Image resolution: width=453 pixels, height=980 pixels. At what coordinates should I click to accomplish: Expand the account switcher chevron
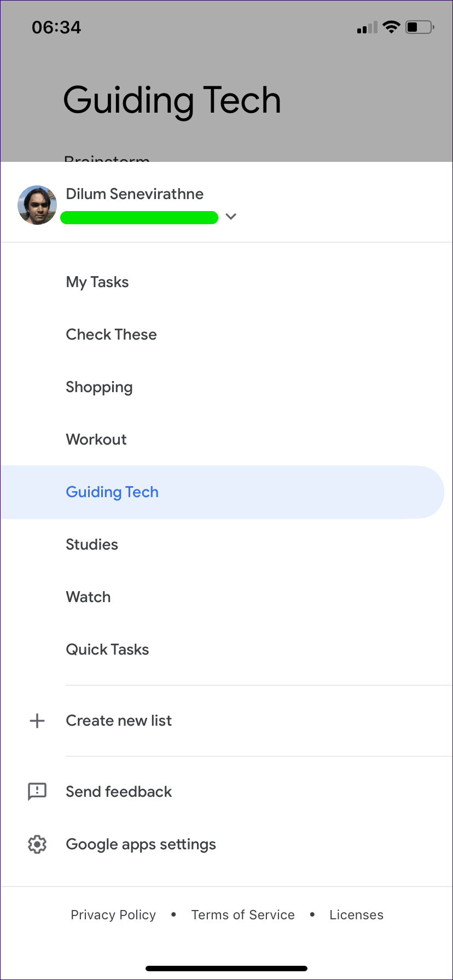click(231, 217)
